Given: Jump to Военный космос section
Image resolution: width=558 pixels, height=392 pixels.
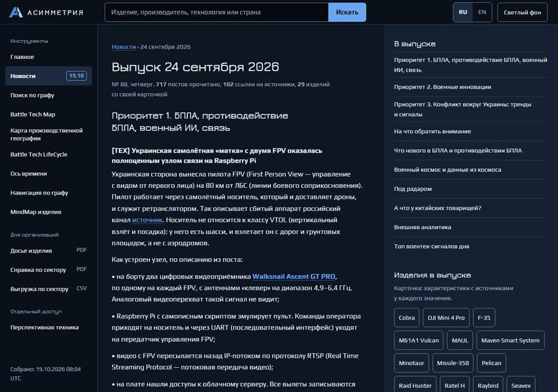Looking at the screenshot, I should tap(471, 170).
